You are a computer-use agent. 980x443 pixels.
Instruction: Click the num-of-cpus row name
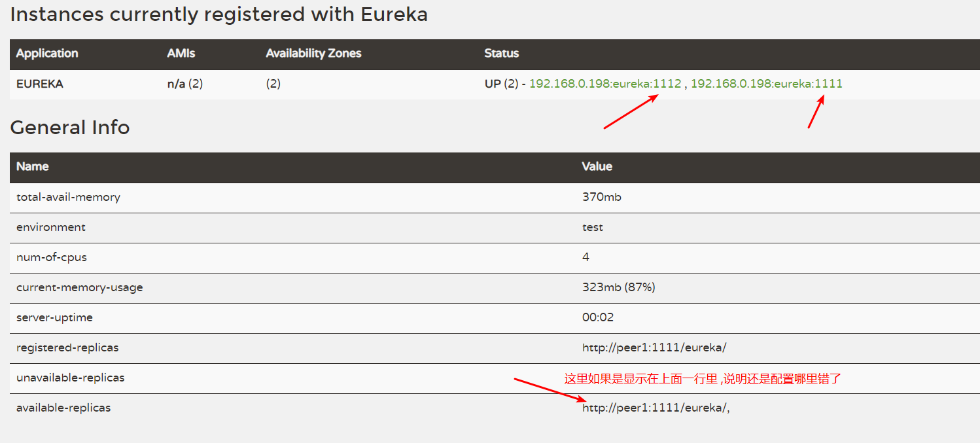[52, 257]
